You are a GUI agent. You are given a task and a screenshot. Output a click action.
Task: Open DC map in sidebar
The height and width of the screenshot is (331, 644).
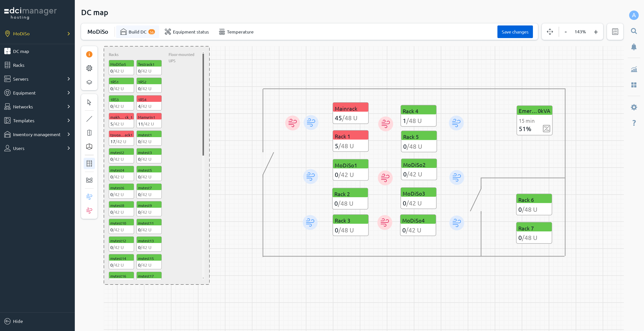tap(37, 51)
